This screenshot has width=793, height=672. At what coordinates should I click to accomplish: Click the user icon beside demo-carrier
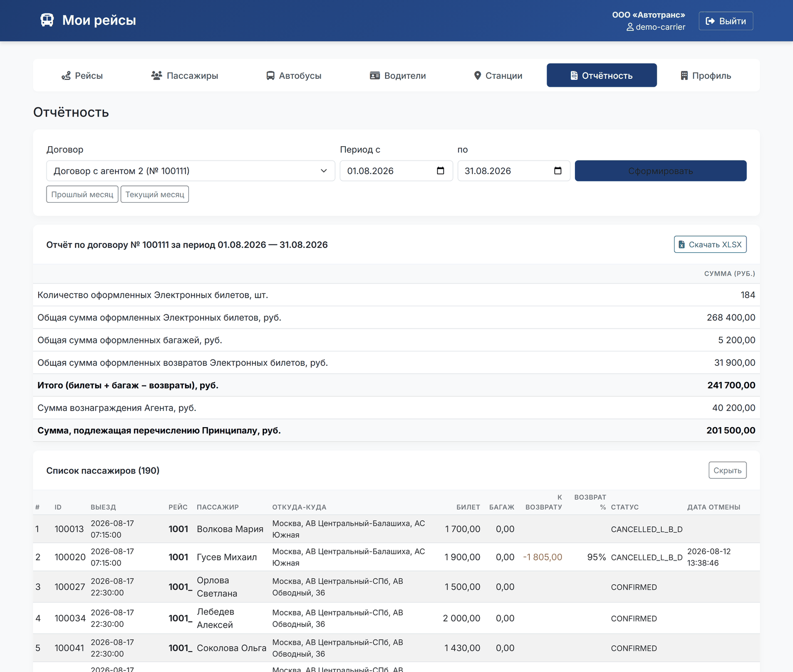point(630,27)
